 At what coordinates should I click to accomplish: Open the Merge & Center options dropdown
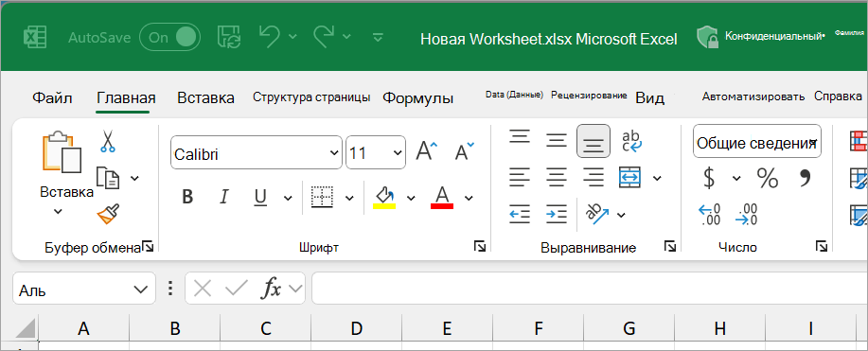pyautogui.click(x=657, y=178)
